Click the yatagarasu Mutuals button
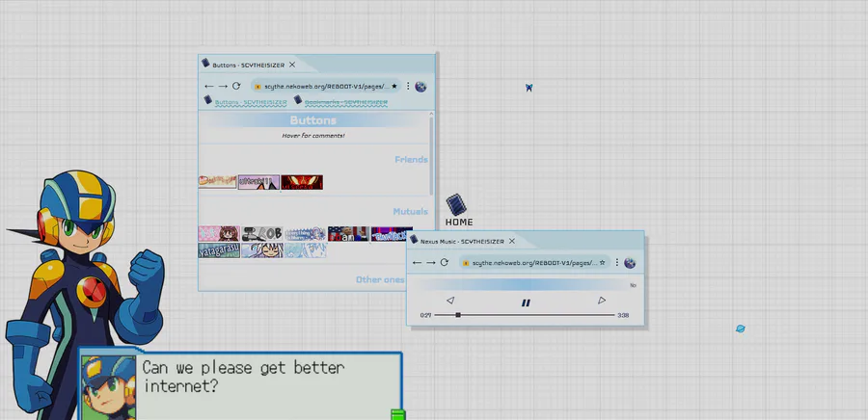The width and height of the screenshot is (868, 420). point(219,250)
